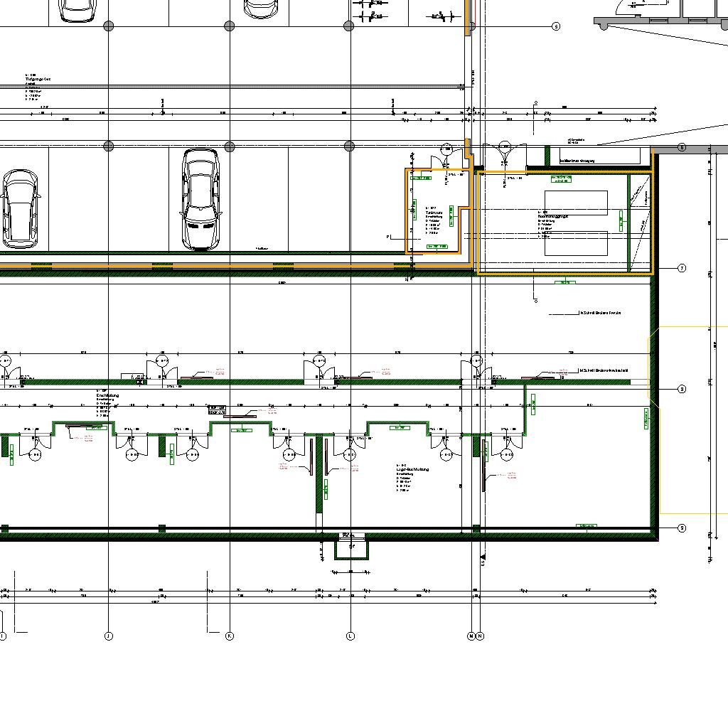Select the lower 'M Schnitt' annotation text

tap(604, 370)
